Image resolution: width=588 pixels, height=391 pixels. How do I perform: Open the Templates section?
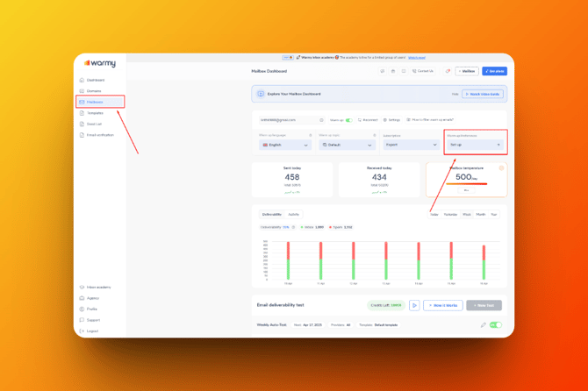click(x=94, y=113)
